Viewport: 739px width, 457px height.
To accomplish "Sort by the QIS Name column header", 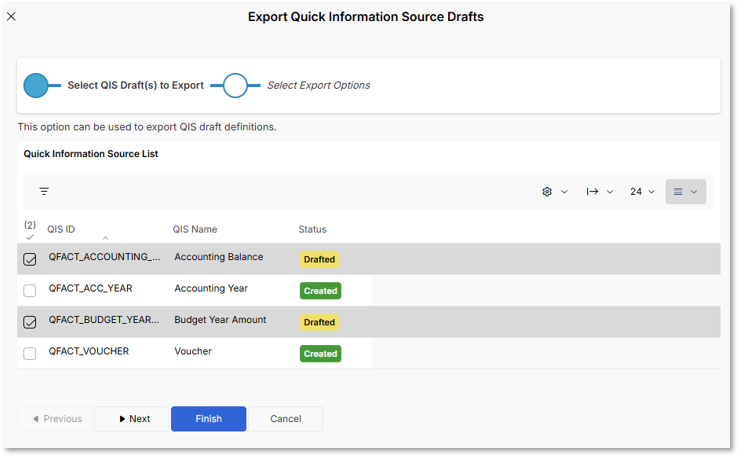I will [x=195, y=229].
